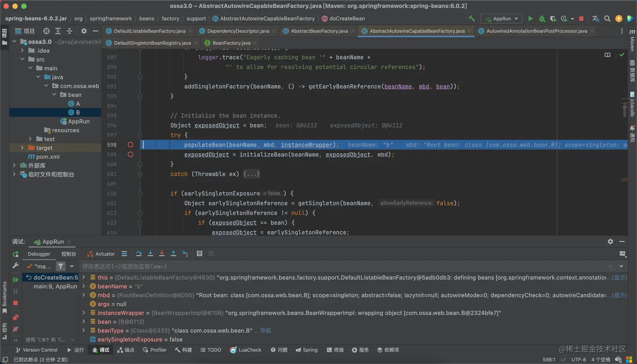Screen dimensions: 637x364
Task: Click the green Debug bug icon
Action: click(x=542, y=19)
